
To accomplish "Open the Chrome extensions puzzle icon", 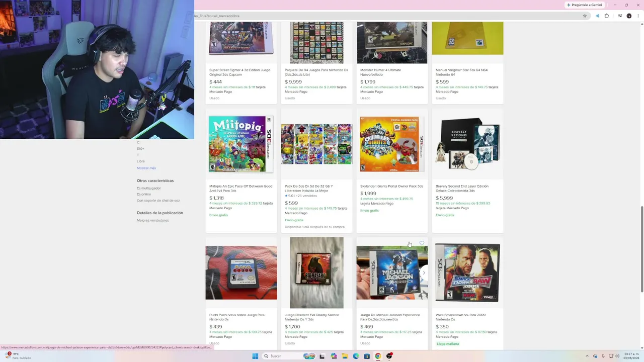I will click(606, 16).
